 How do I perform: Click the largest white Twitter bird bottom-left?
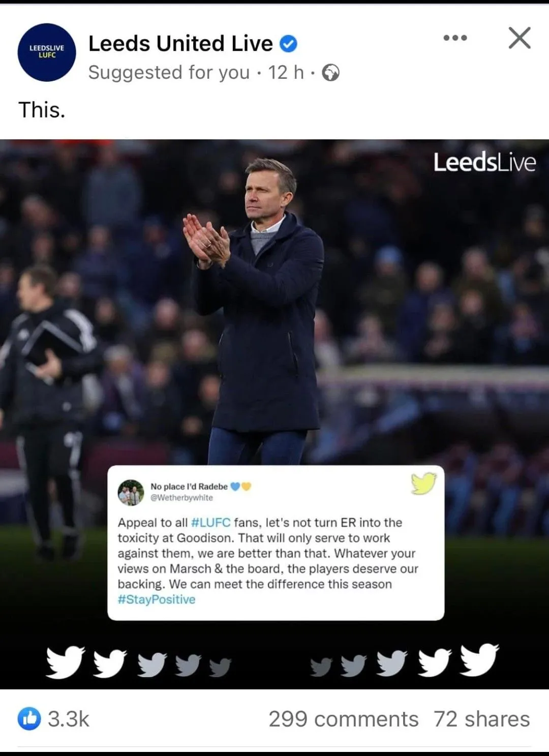tap(65, 662)
